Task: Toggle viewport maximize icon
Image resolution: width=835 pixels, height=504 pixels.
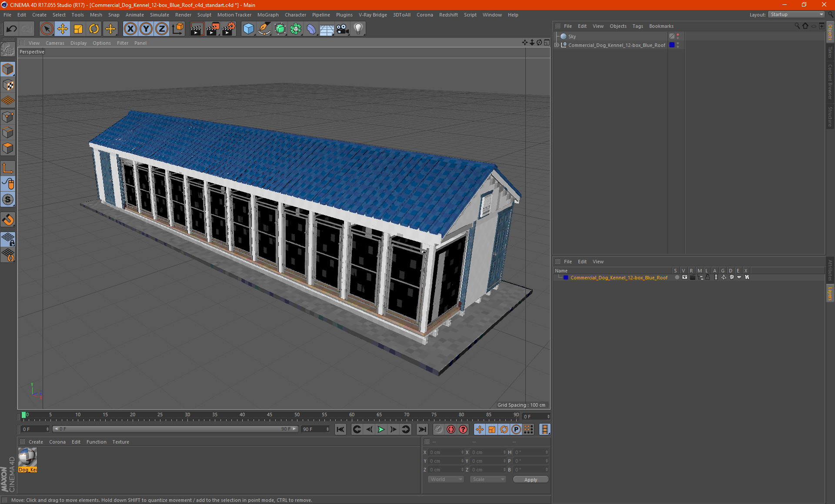Action: click(547, 43)
